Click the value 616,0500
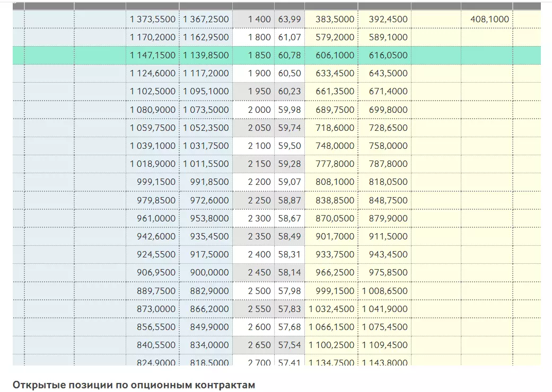552x392 pixels. pos(388,56)
